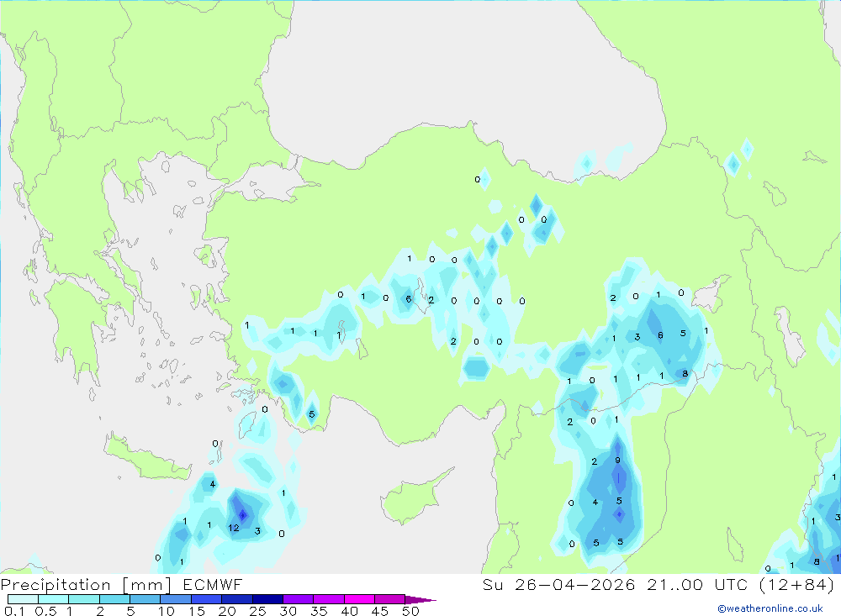The image size is (841, 616).
Task: Click the '[mm]' unit label
Action: tap(147, 585)
